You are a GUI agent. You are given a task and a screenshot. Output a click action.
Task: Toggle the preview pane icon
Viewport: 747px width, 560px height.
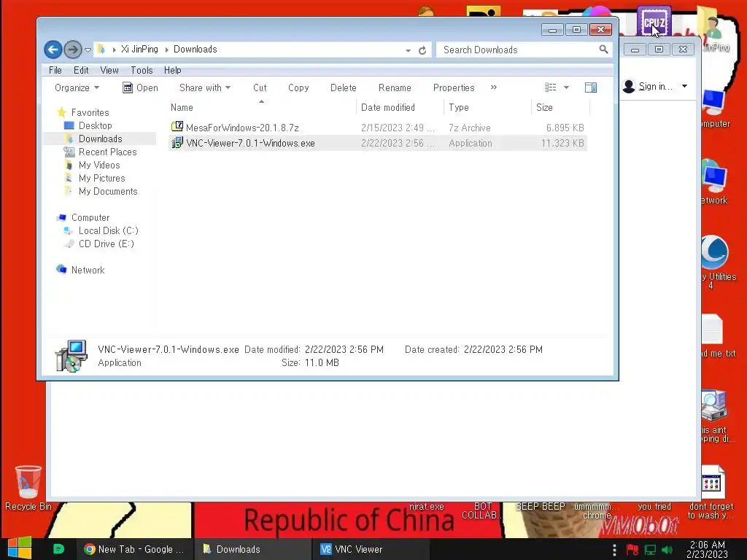[591, 87]
